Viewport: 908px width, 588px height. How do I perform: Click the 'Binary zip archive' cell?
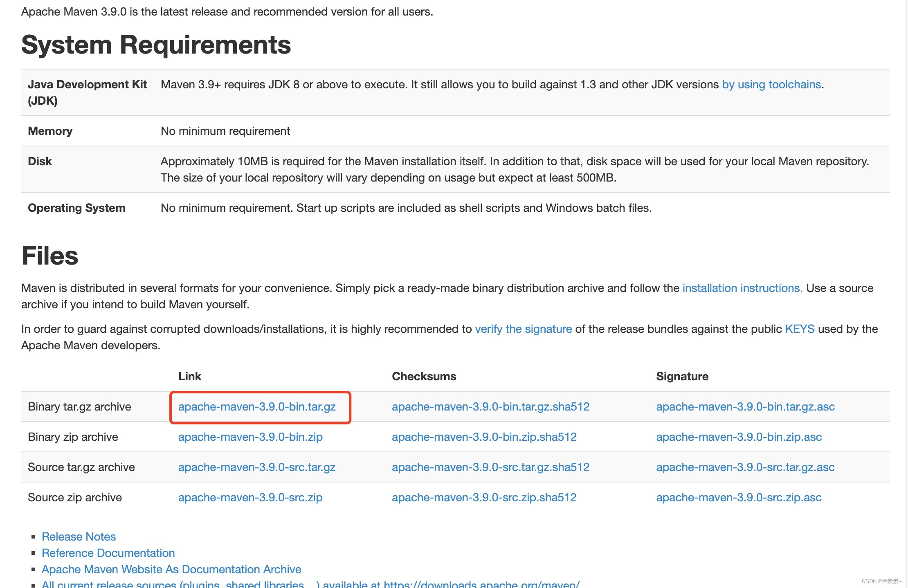pos(73,437)
